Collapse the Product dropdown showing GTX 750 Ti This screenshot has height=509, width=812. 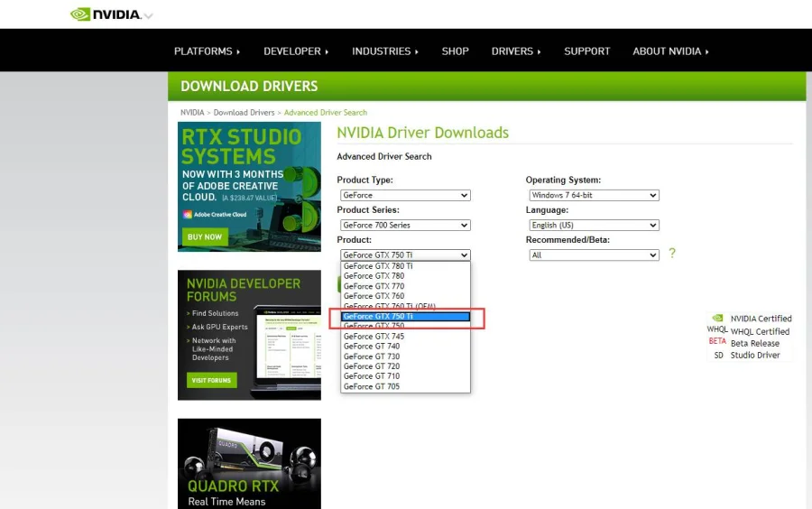(x=405, y=255)
